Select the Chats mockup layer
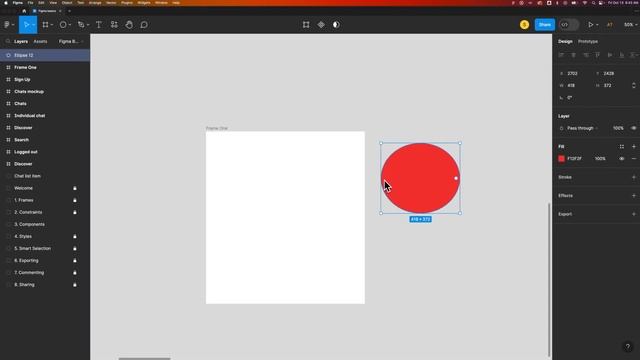 (x=45, y=91)
